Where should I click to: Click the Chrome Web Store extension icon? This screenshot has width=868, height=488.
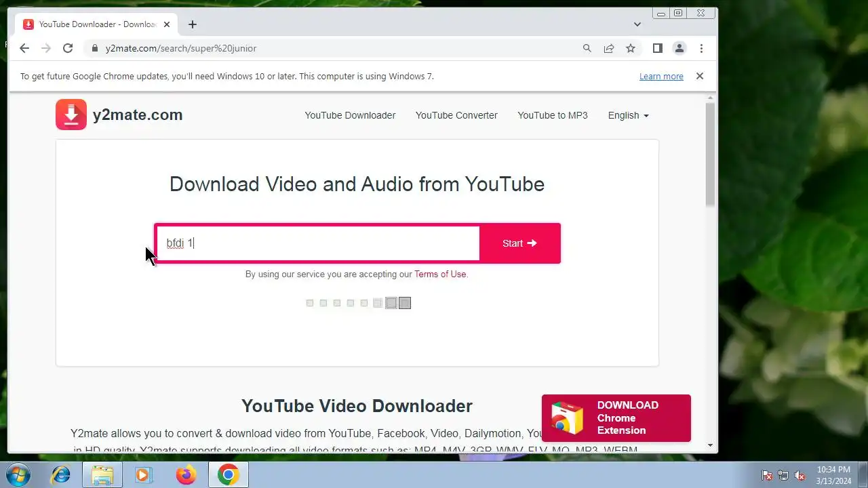[x=567, y=418]
